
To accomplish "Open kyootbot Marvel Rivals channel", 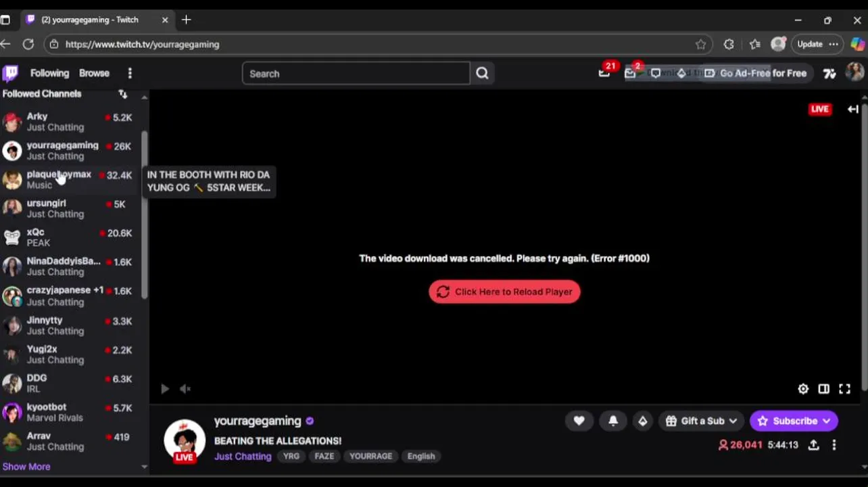I will [70, 413].
